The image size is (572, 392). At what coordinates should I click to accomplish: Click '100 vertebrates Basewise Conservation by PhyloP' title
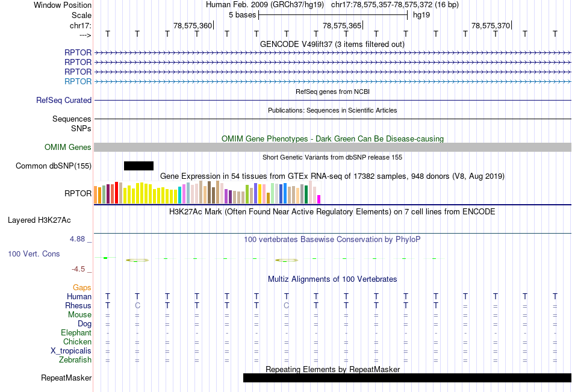332,240
